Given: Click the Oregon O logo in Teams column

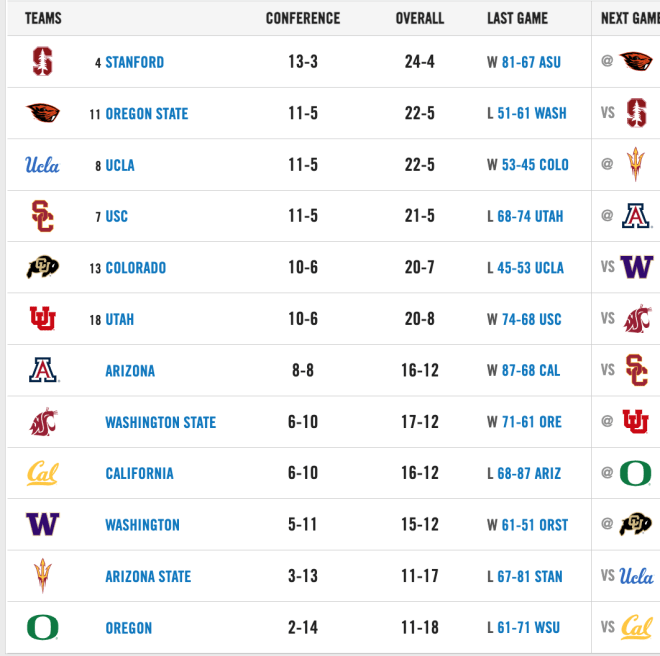Looking at the screenshot, I should pos(43,627).
